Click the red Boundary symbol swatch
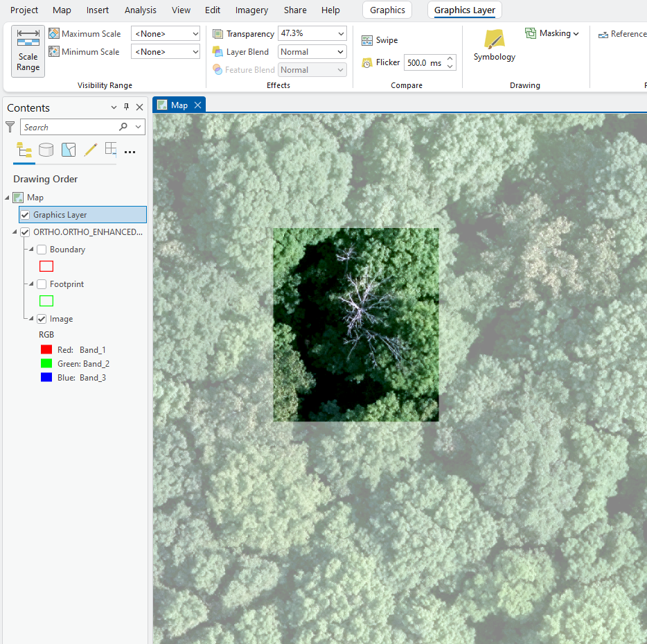The width and height of the screenshot is (647, 644). (x=46, y=266)
